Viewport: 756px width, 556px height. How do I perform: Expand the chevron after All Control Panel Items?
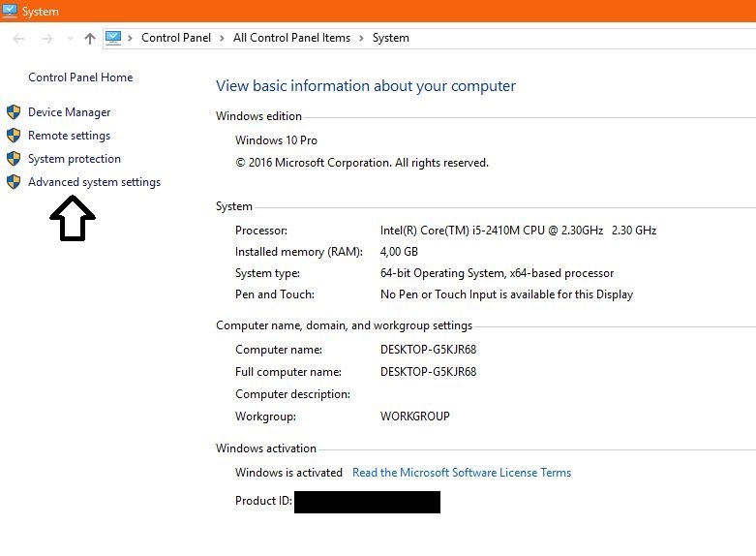[x=361, y=39]
